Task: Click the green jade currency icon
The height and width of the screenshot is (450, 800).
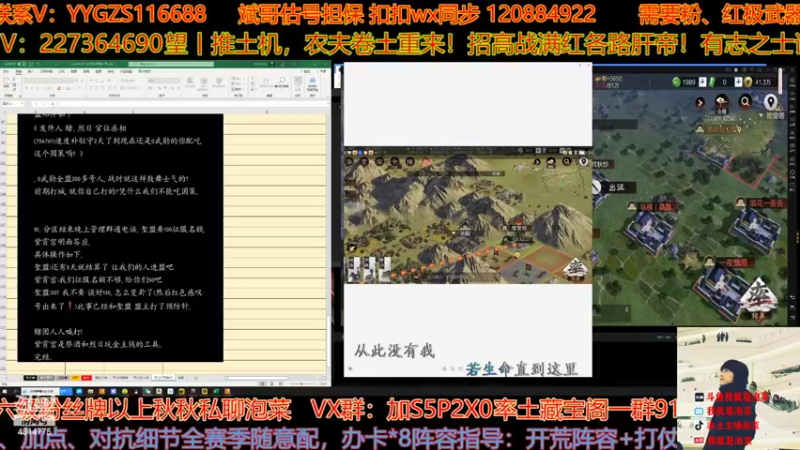Action: point(677,82)
